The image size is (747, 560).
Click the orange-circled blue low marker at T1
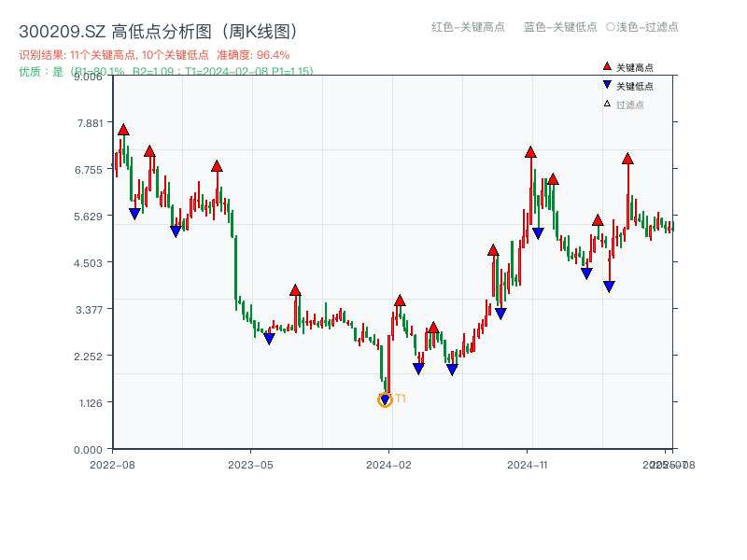385,399
